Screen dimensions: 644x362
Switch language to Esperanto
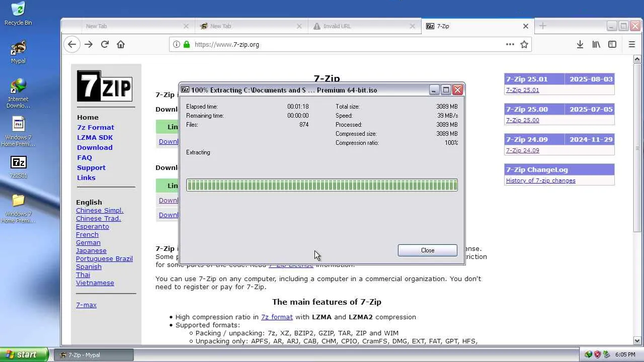click(x=93, y=226)
